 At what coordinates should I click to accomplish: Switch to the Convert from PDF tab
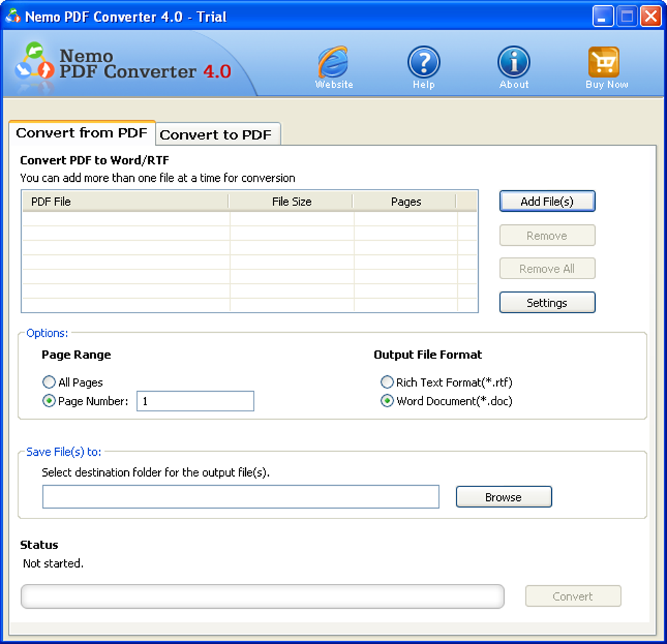82,133
